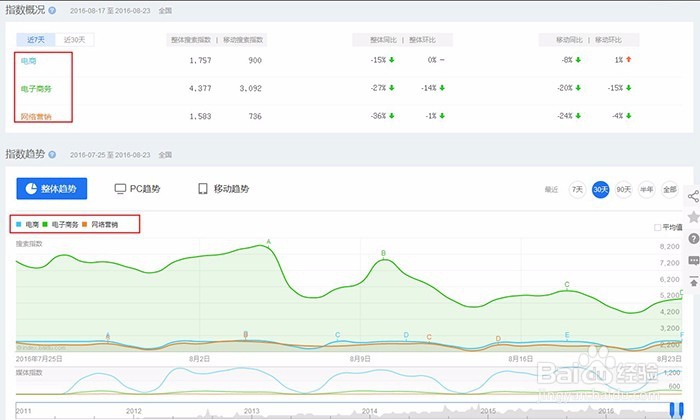
Task: Select 整体搜索指数 column tab
Action: [x=191, y=40]
